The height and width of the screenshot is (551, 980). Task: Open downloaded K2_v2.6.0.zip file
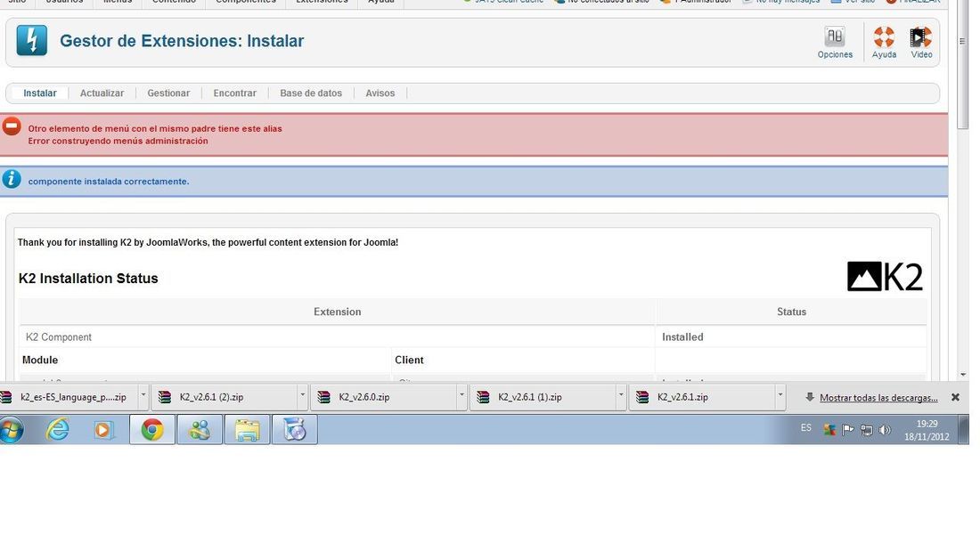pos(384,397)
